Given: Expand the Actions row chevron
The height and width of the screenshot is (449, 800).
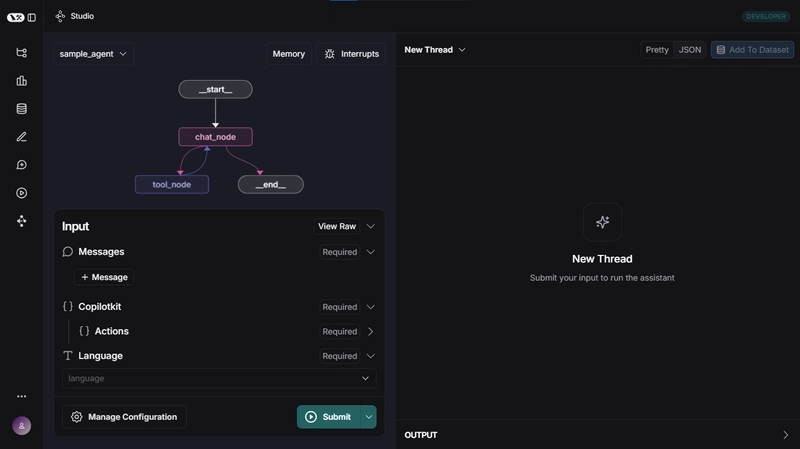Looking at the screenshot, I should click(371, 332).
